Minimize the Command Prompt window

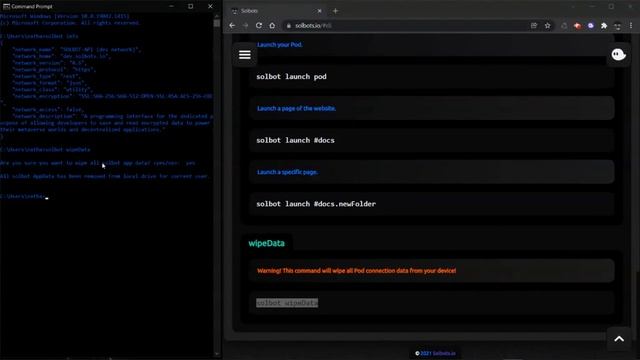point(171,6)
